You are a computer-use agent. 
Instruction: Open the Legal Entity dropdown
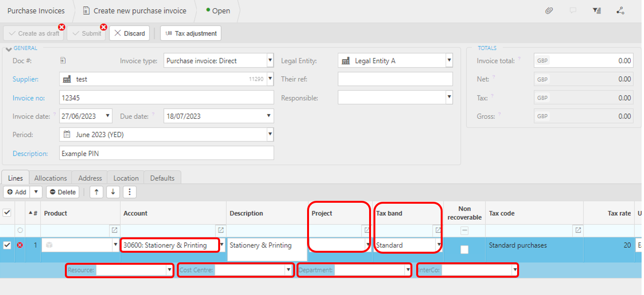coord(449,61)
